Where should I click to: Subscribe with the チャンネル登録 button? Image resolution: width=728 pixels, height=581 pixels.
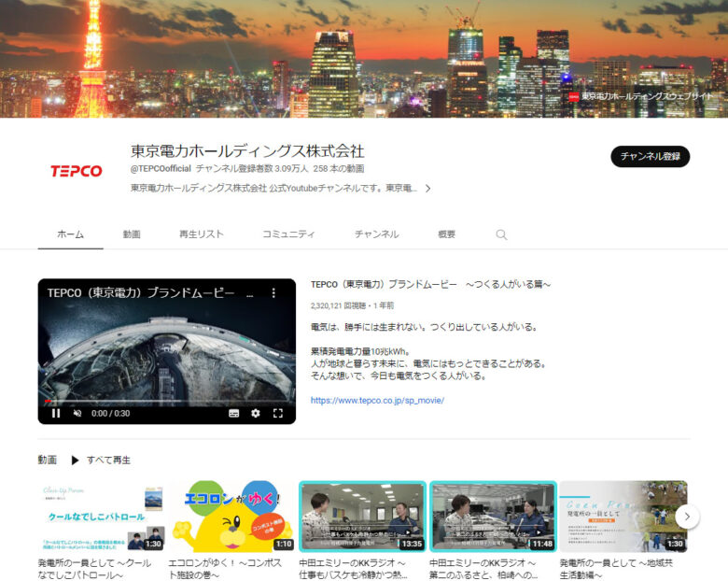point(650,157)
